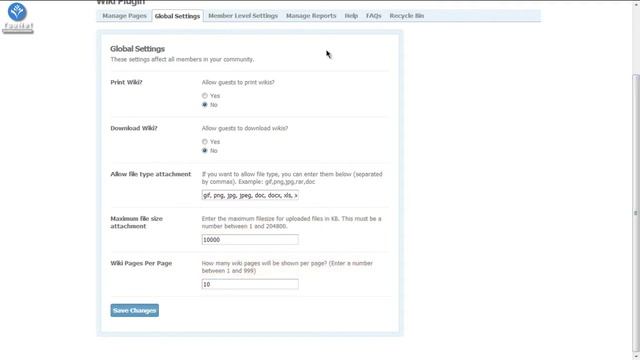Click the vertical page scrollbar
640x360 pixels.
tap(636, 212)
